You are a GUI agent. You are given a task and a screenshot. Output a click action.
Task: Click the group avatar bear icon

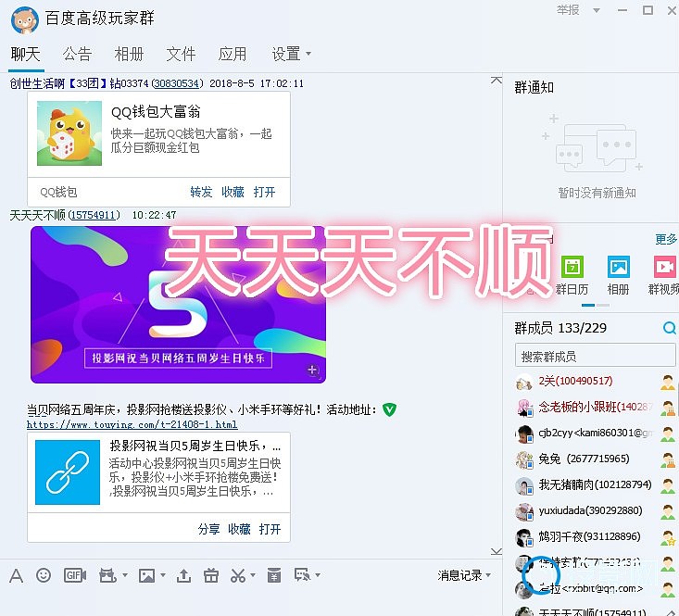tap(24, 19)
